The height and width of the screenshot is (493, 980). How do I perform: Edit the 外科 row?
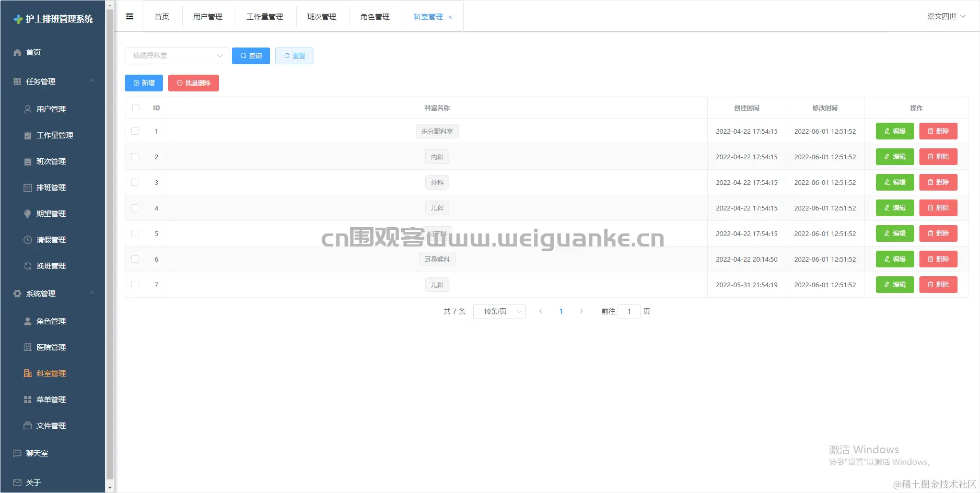(x=895, y=182)
